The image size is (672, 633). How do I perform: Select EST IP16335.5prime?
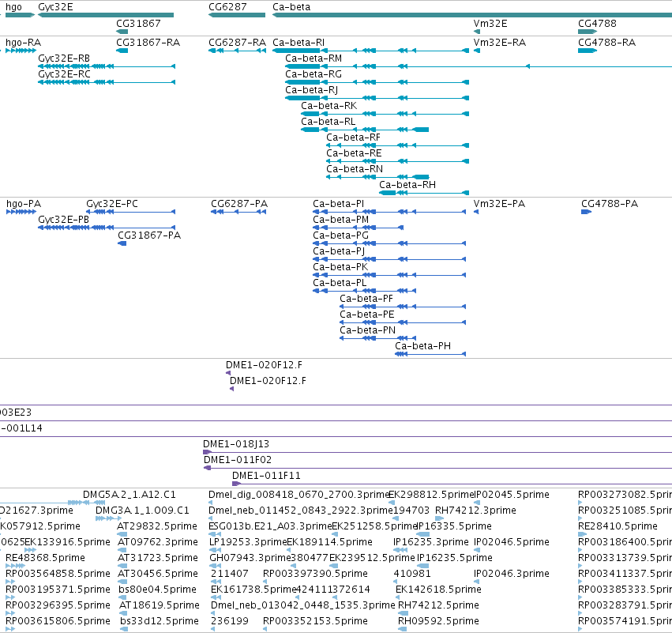click(x=423, y=534)
